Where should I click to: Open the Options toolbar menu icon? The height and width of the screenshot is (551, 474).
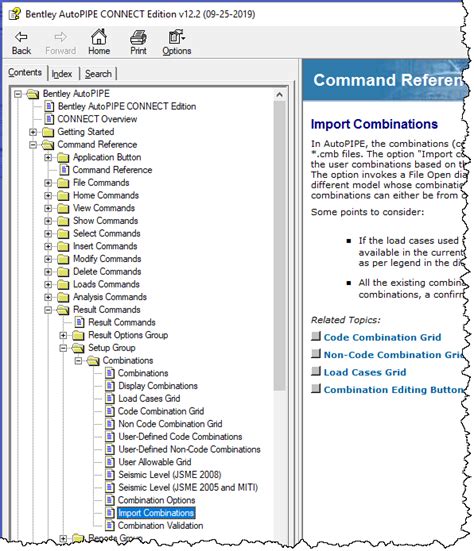[x=176, y=37]
